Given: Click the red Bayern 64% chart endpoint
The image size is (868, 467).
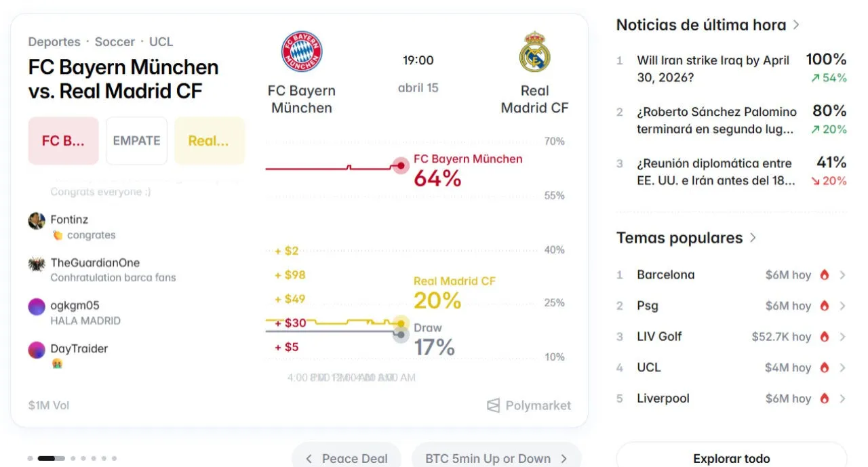Looking at the screenshot, I should pos(401,165).
